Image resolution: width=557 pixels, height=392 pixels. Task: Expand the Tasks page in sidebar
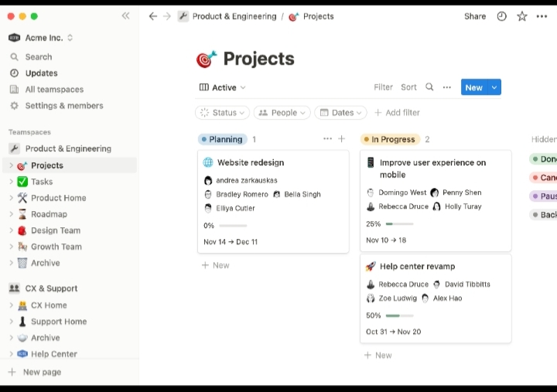(x=11, y=182)
